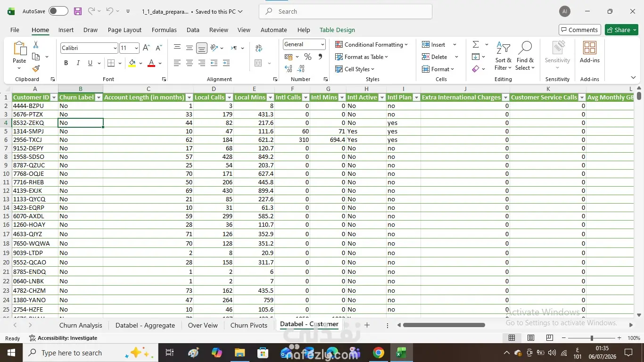Click Accessibility: Investigate in status bar

point(63,338)
